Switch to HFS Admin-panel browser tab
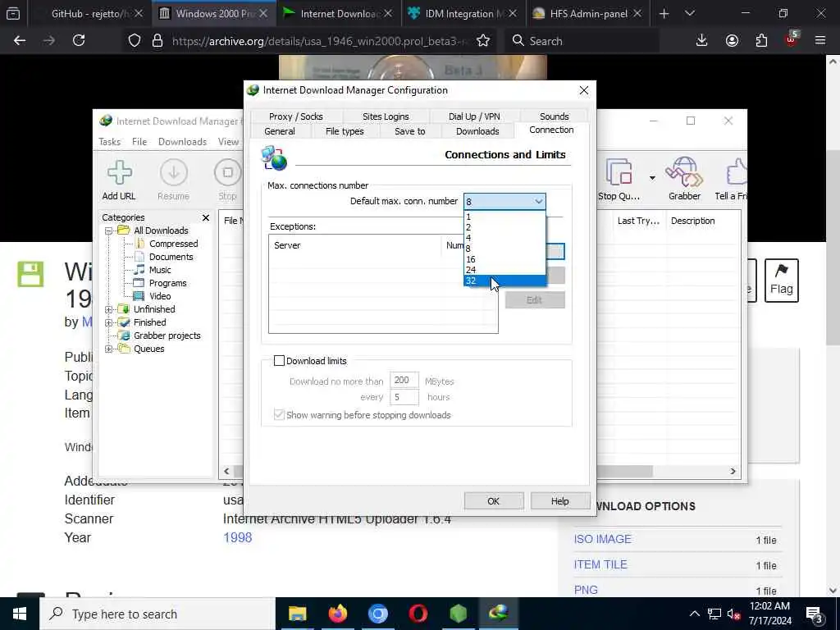 click(589, 14)
